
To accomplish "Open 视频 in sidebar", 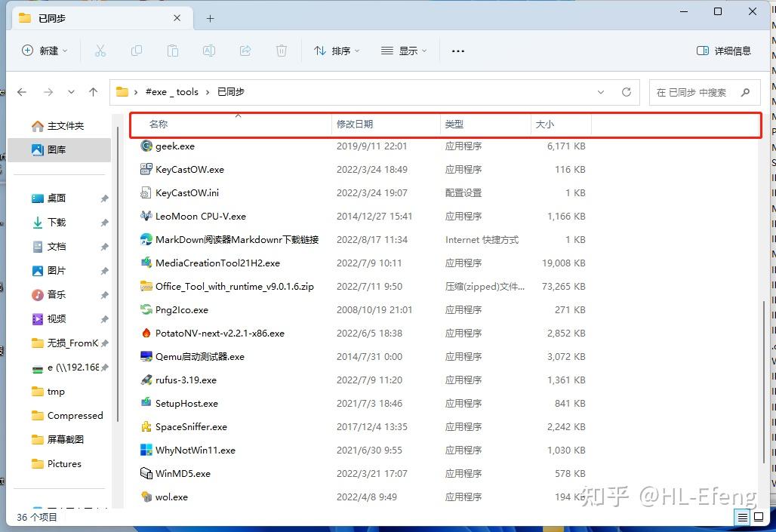I will point(58,318).
